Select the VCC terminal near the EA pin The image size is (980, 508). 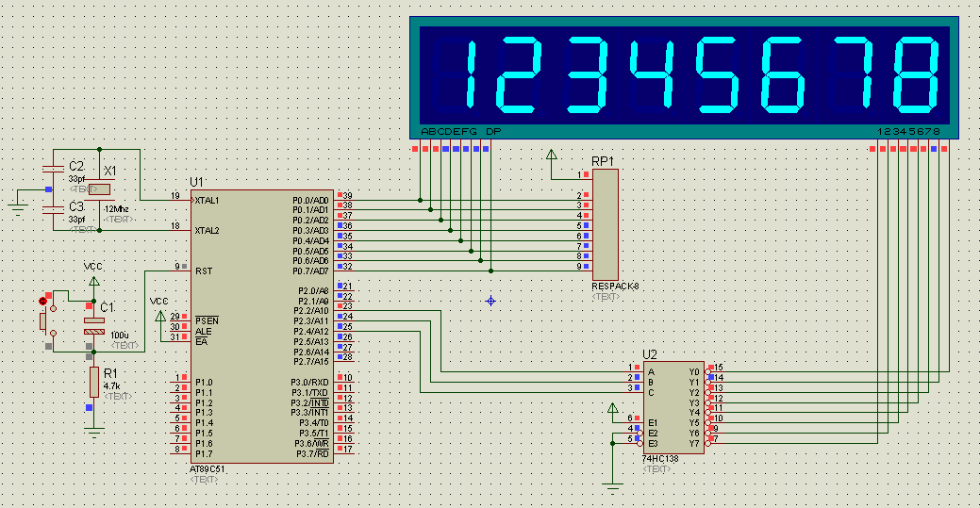(x=160, y=316)
